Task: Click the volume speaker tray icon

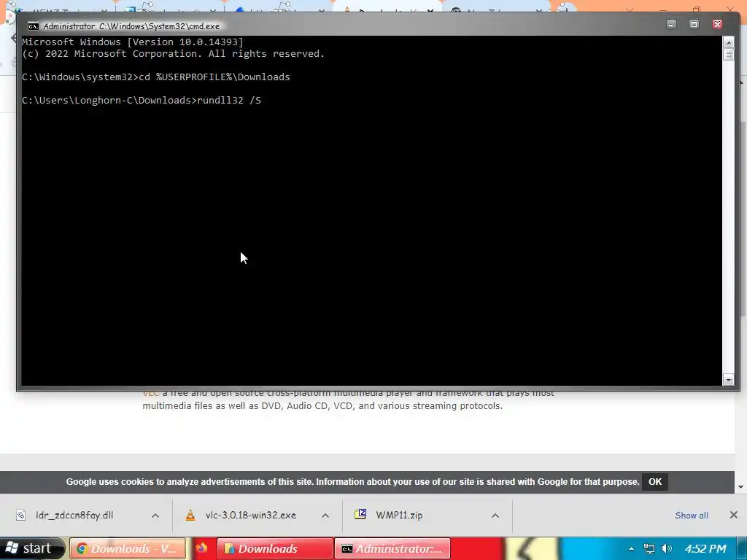Action: coord(667,548)
